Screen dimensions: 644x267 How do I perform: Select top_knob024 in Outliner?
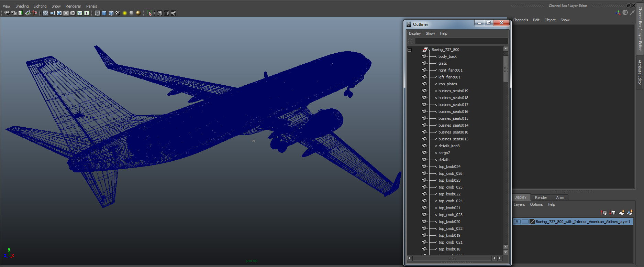(x=449, y=167)
